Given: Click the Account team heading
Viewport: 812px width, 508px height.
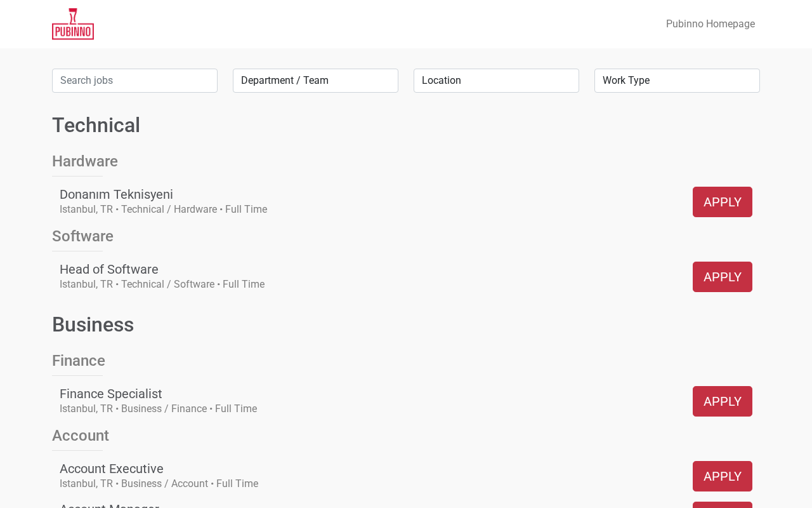Looking at the screenshot, I should (81, 436).
